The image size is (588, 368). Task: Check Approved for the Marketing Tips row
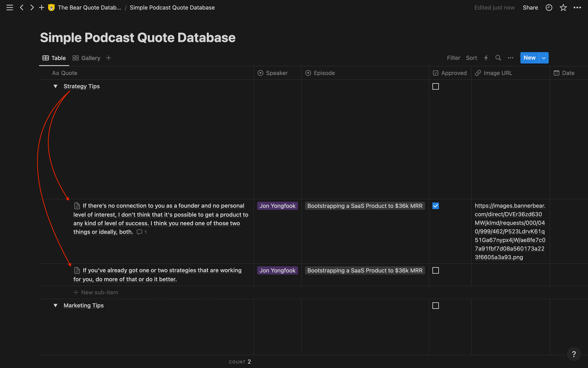coord(435,306)
